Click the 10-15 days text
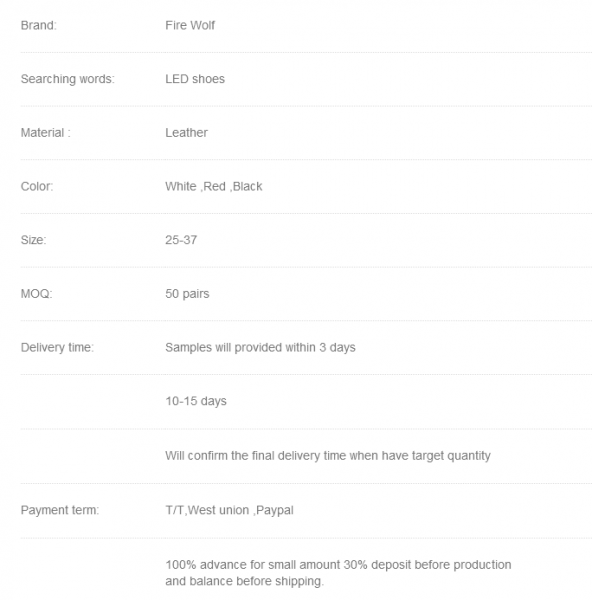This screenshot has height=600, width=592. pos(196,401)
